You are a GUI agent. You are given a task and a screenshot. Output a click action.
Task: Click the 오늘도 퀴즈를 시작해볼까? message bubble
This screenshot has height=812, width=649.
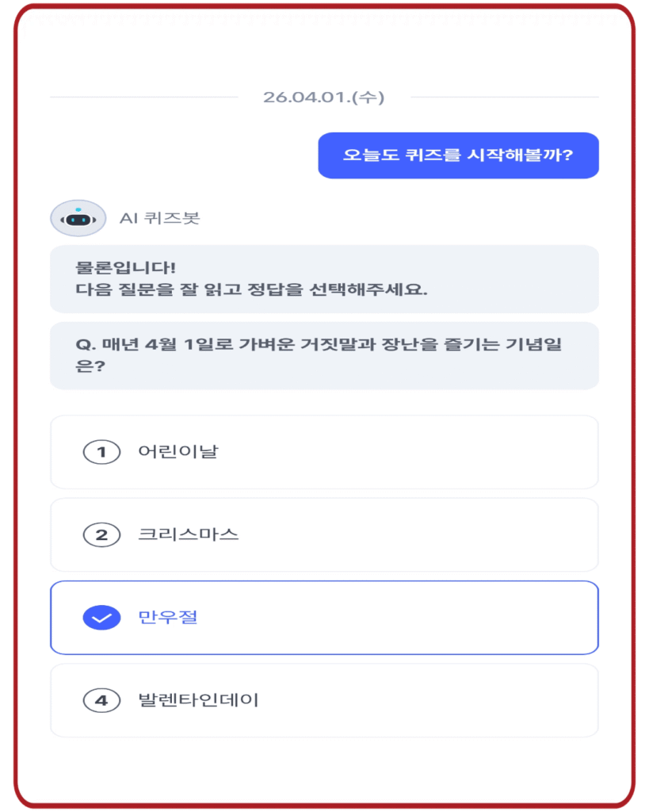459,155
